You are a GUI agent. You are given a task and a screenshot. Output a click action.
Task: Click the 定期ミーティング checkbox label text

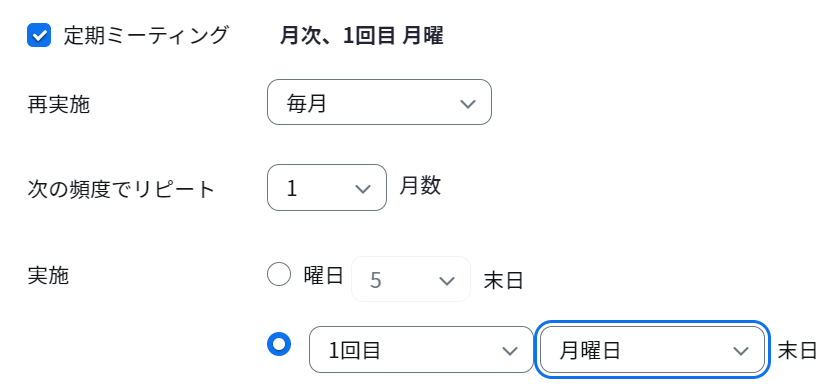[x=146, y=35]
